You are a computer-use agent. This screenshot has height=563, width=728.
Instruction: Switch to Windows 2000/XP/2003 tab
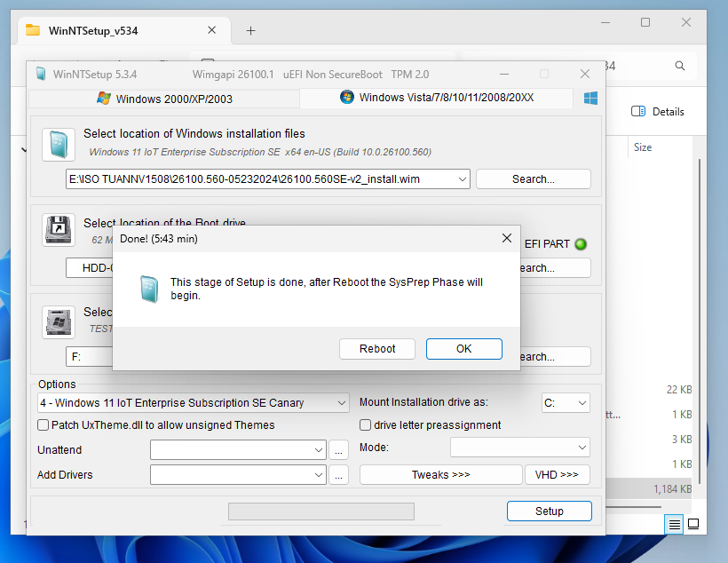tap(164, 99)
